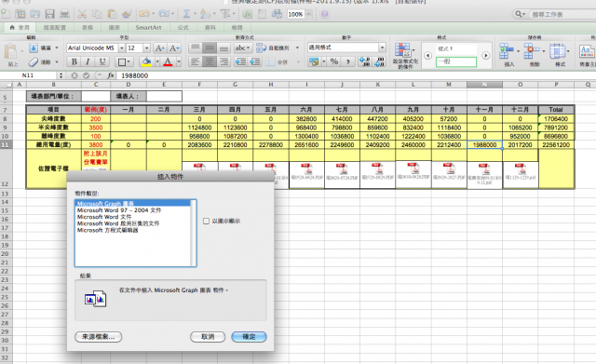The width and height of the screenshot is (596, 364).
Task: Click the Print icon
Action: pos(64,14)
